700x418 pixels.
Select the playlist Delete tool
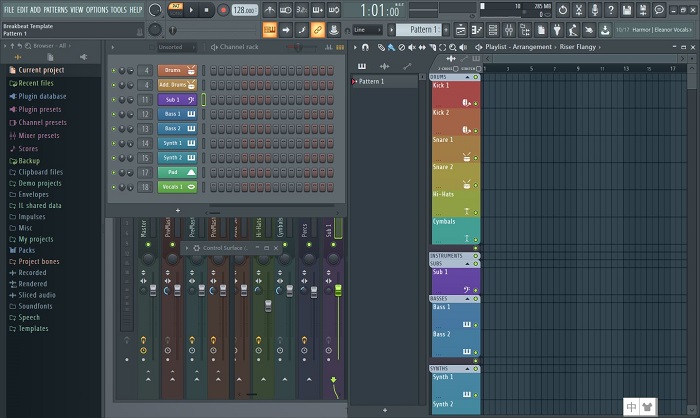401,47
